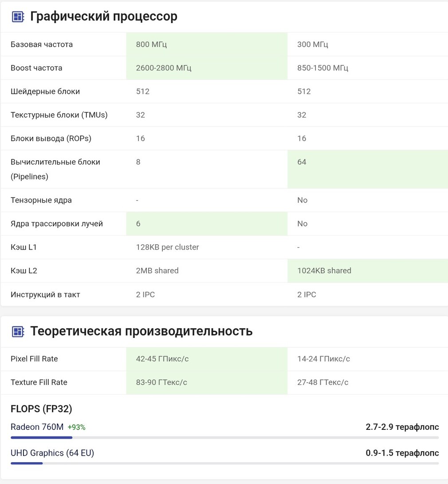The height and width of the screenshot is (484, 448).
Task: Click the "FLOPS (FP32)" subheading
Action: pyautogui.click(x=41, y=409)
